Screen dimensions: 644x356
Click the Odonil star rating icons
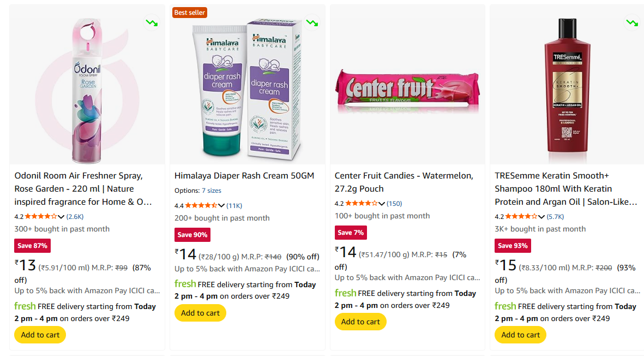tap(41, 216)
